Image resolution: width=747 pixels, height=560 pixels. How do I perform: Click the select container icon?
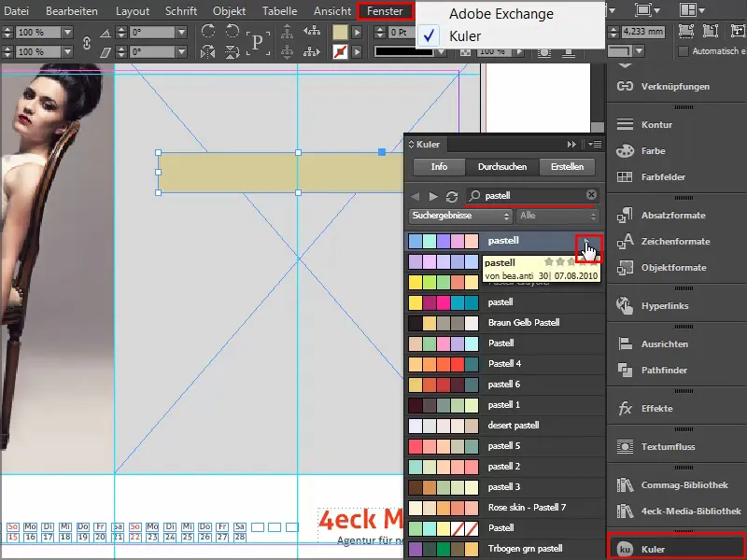[x=288, y=32]
